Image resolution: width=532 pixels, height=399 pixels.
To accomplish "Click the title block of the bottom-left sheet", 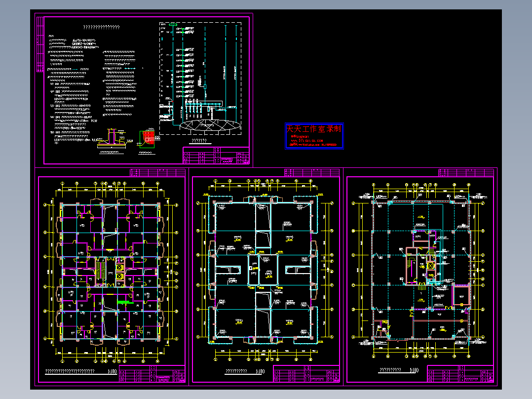I will (152, 374).
